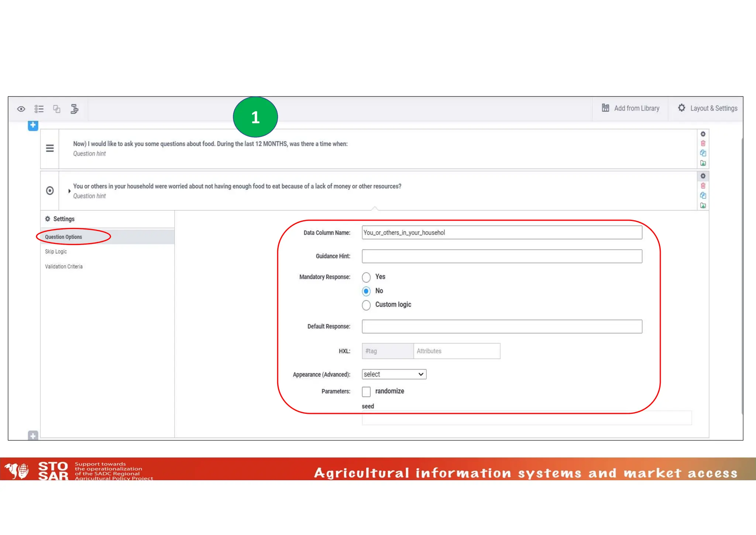This screenshot has width=756, height=535.
Task: Open the Validation Criteria tab
Action: [64, 267]
